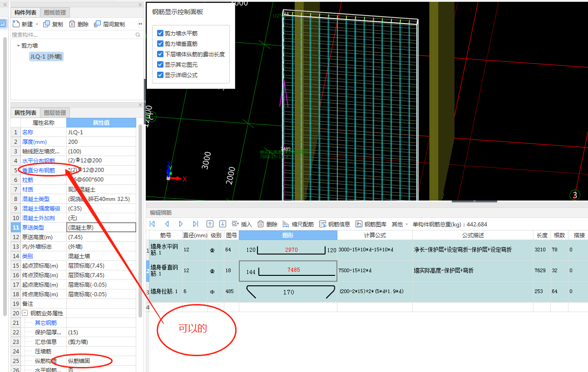The width and height of the screenshot is (588, 372).
Task: Click the list view icon on far left
Action: [x=2, y=23]
